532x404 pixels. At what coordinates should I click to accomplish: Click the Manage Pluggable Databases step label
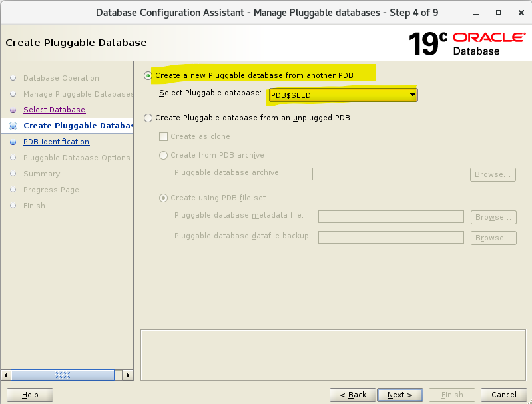click(x=78, y=94)
